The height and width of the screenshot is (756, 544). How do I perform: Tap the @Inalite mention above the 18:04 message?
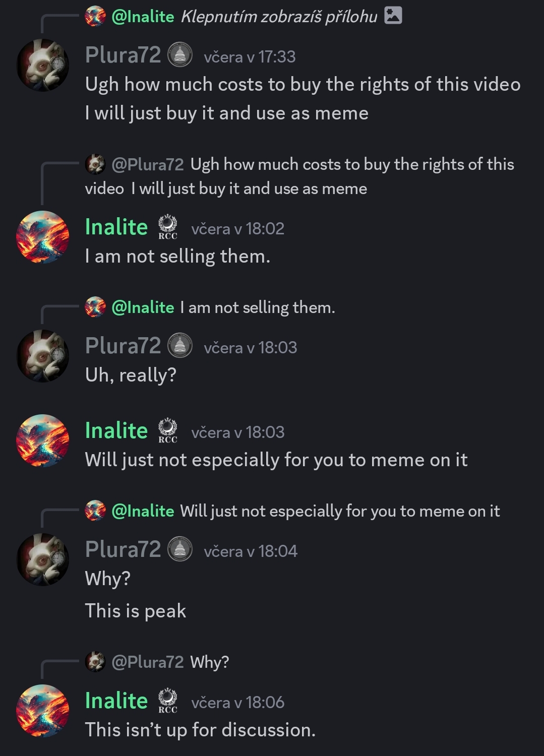143,511
